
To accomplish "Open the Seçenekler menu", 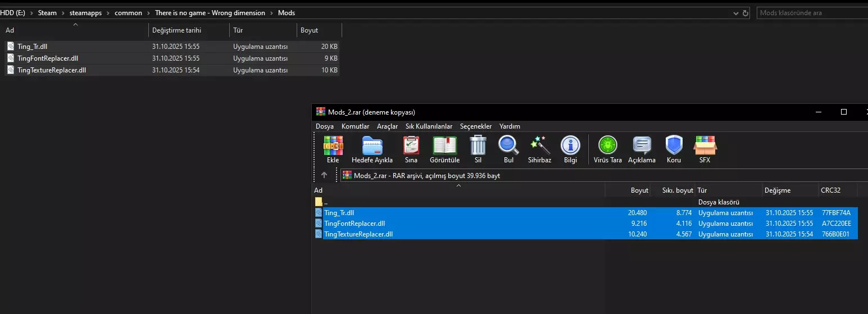I will [475, 126].
